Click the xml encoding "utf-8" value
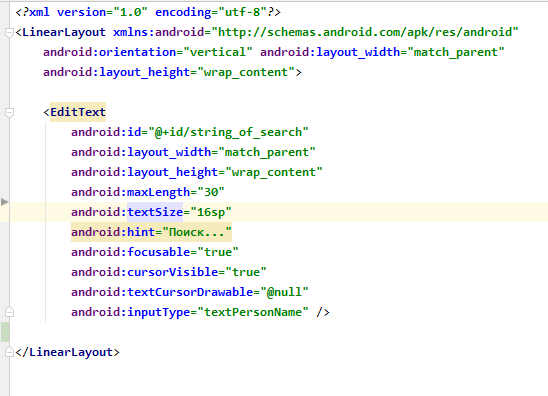548x396 pixels. click(242, 12)
